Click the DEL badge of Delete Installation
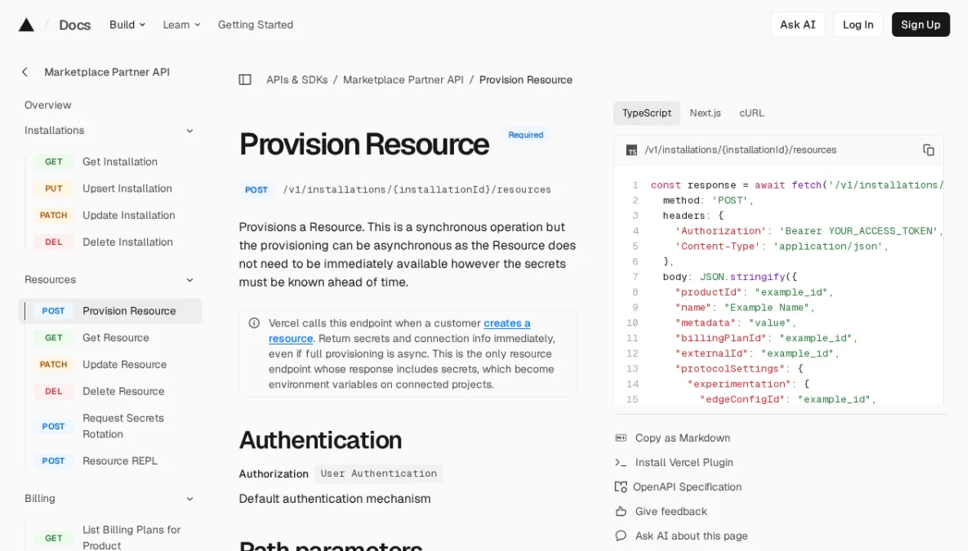Image resolution: width=980 pixels, height=551 pixels. coord(54,242)
